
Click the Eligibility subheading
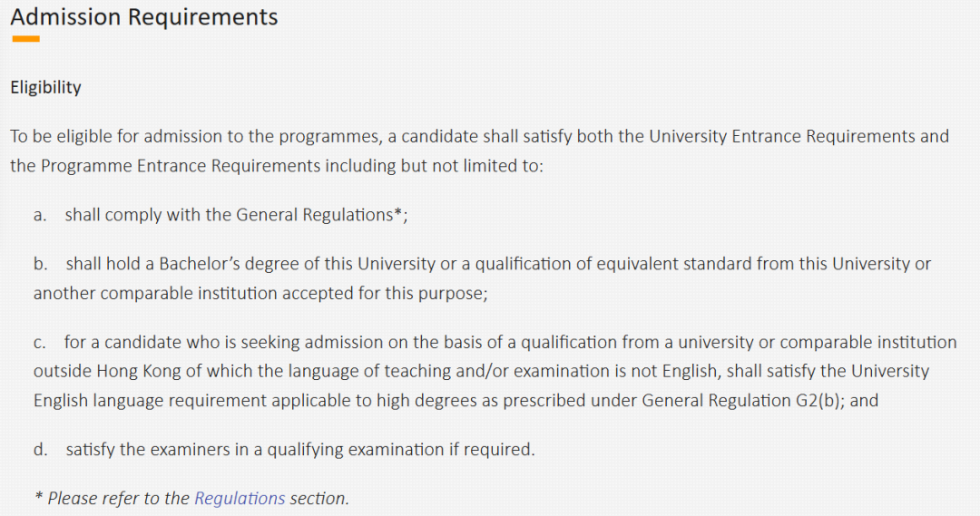[x=45, y=87]
